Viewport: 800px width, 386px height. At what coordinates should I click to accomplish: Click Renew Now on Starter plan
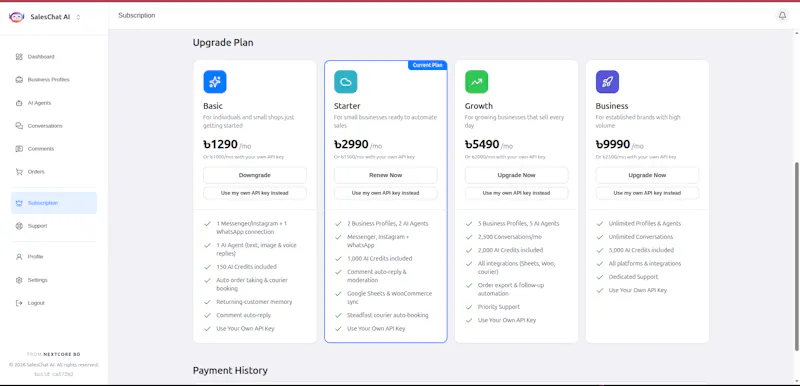[386, 175]
